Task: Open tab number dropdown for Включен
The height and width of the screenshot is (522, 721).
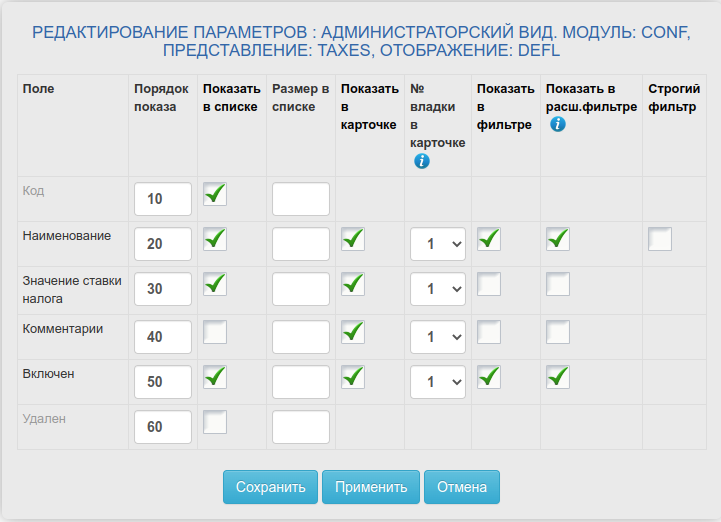Action: [437, 382]
